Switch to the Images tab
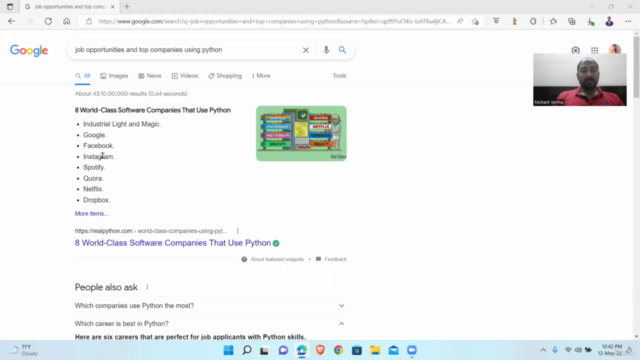 coord(114,76)
